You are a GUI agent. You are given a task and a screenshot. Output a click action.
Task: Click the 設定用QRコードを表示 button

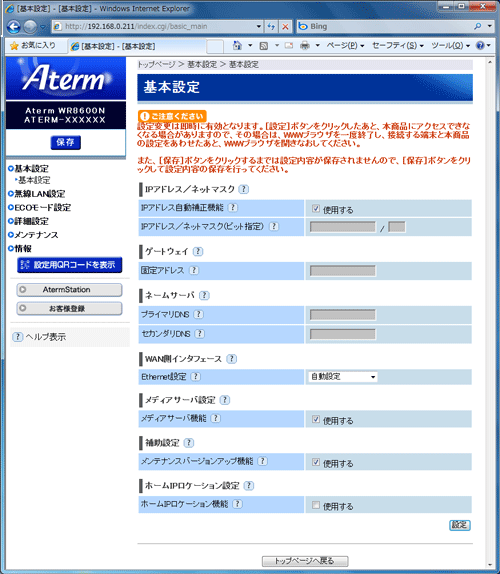click(x=70, y=265)
